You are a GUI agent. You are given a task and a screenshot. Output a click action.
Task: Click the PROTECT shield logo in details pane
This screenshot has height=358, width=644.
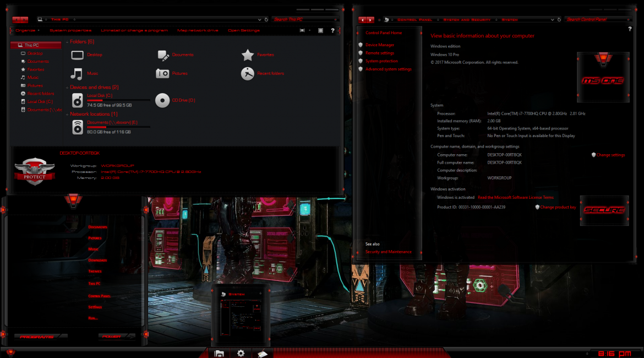(35, 171)
